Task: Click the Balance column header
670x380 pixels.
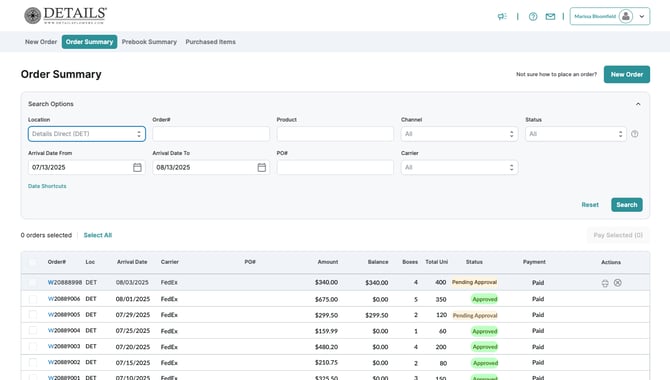Action: coord(378,262)
